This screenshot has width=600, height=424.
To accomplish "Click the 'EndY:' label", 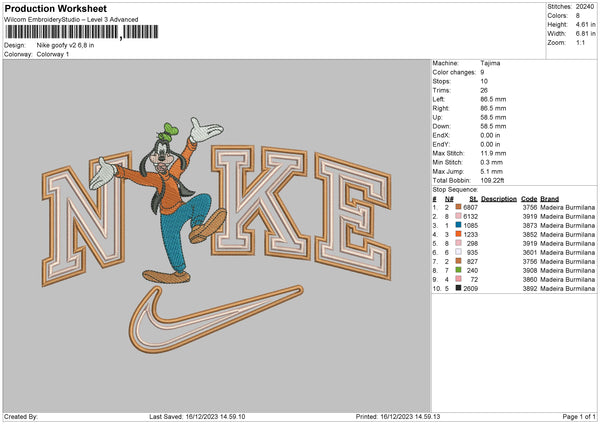I will coord(441,144).
